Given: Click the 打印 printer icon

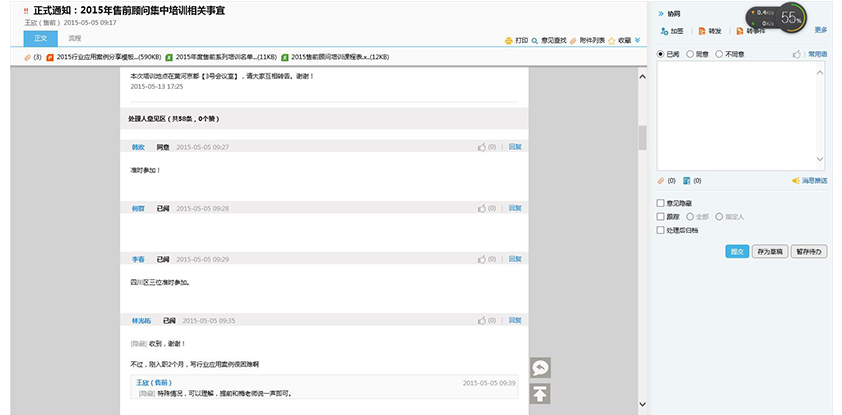Looking at the screenshot, I should coord(509,41).
